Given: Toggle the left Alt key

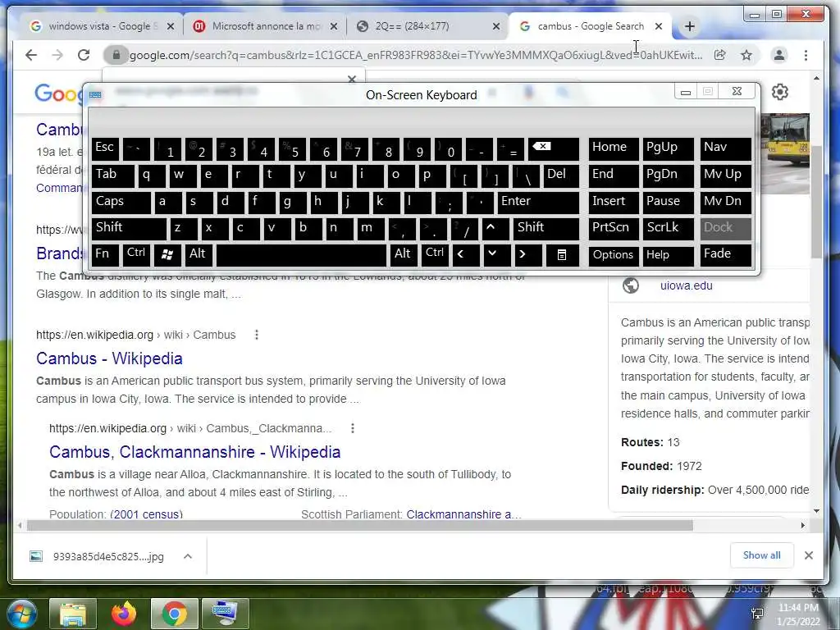Looking at the screenshot, I should click(199, 255).
